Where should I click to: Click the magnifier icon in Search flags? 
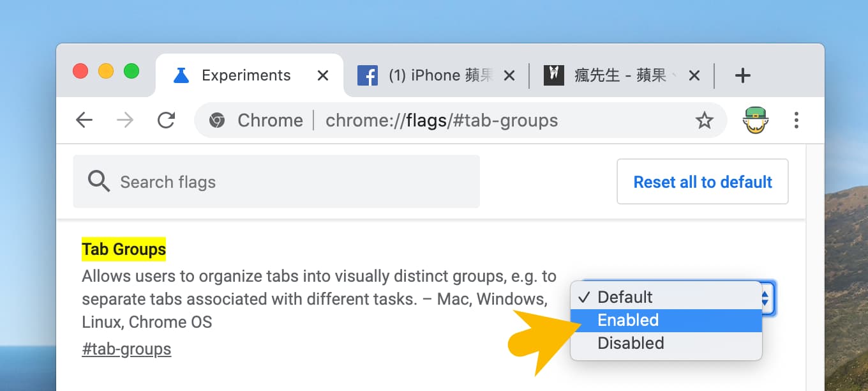point(99,181)
